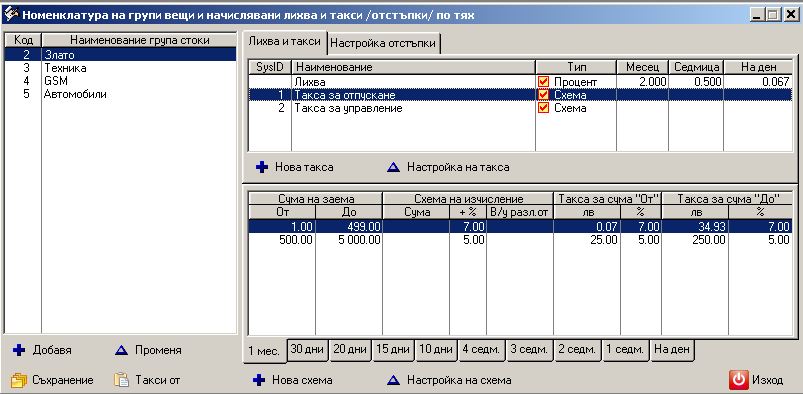The height and width of the screenshot is (394, 803).
Task: Click the Код column header
Action: 24,40
